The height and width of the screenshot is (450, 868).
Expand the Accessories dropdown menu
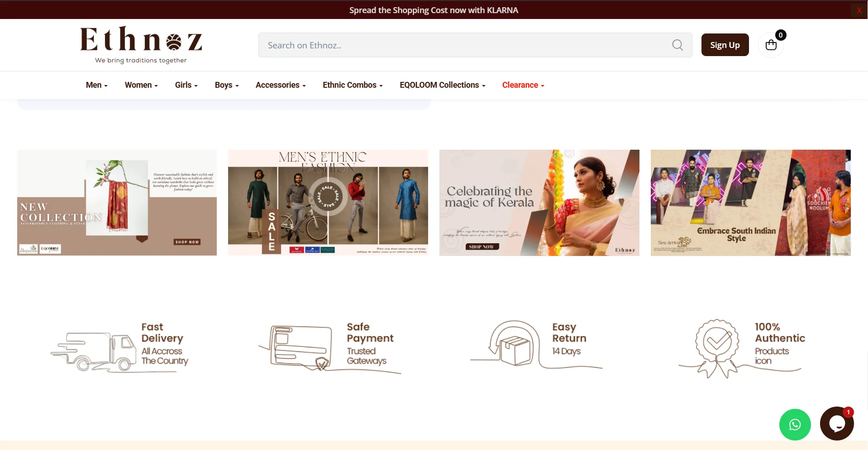tap(281, 85)
